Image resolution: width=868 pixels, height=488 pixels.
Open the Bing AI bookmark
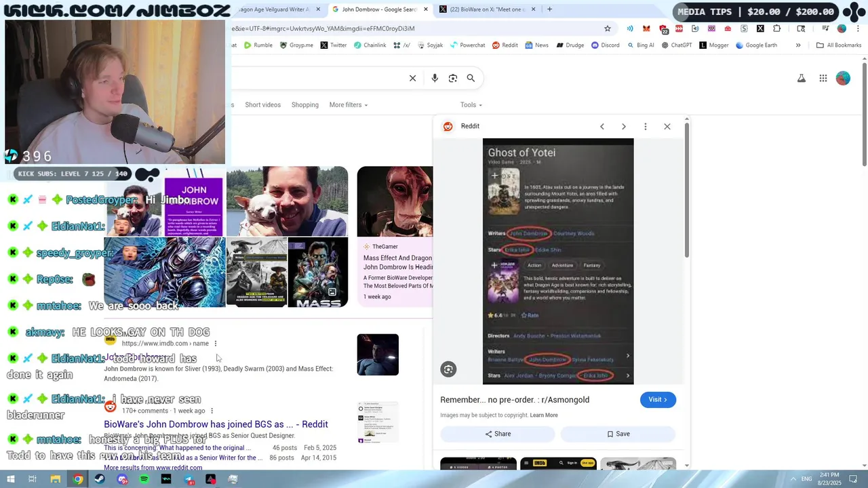[x=641, y=45]
